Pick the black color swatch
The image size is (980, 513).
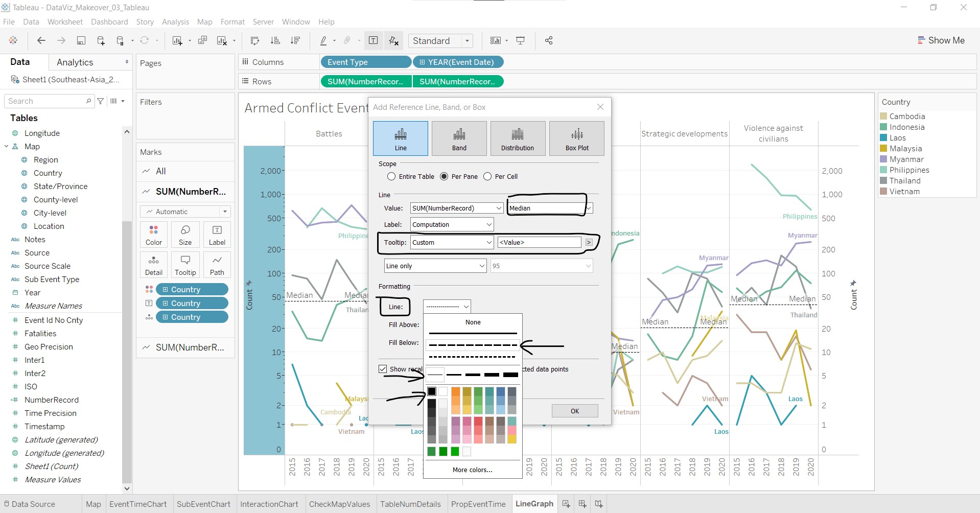432,391
